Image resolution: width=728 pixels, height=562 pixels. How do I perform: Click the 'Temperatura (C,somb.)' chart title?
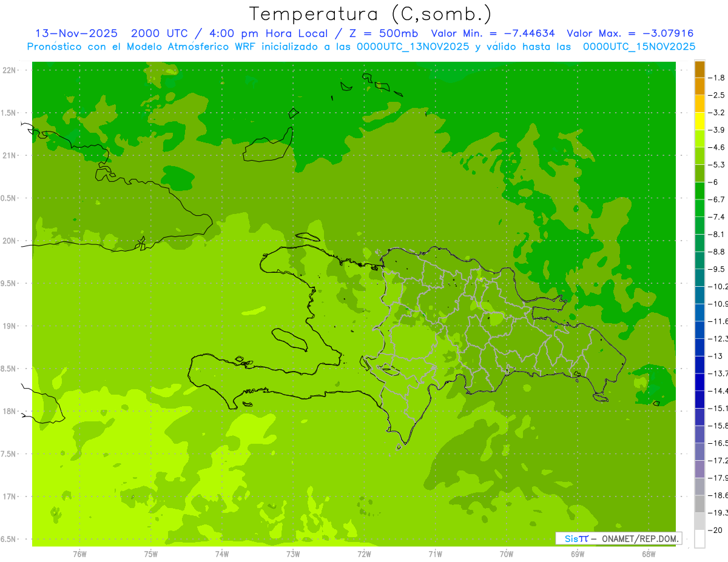pos(370,14)
